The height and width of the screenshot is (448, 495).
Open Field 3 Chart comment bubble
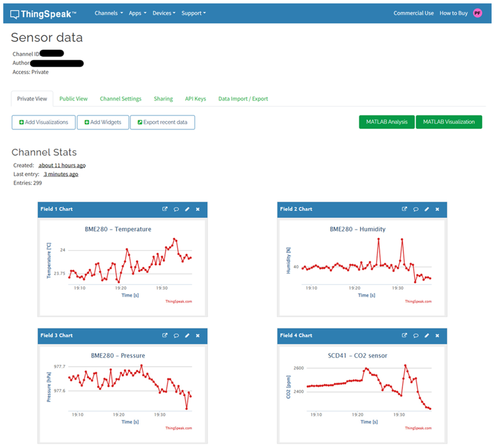(x=176, y=336)
